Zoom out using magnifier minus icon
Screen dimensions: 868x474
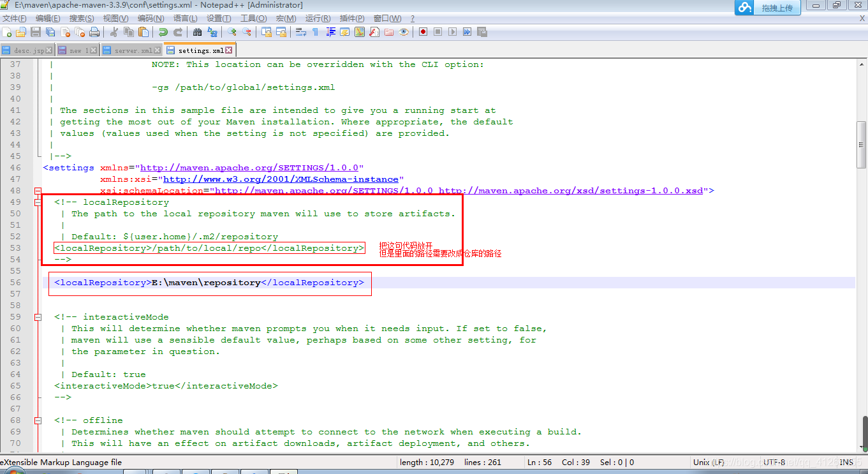coord(247,32)
